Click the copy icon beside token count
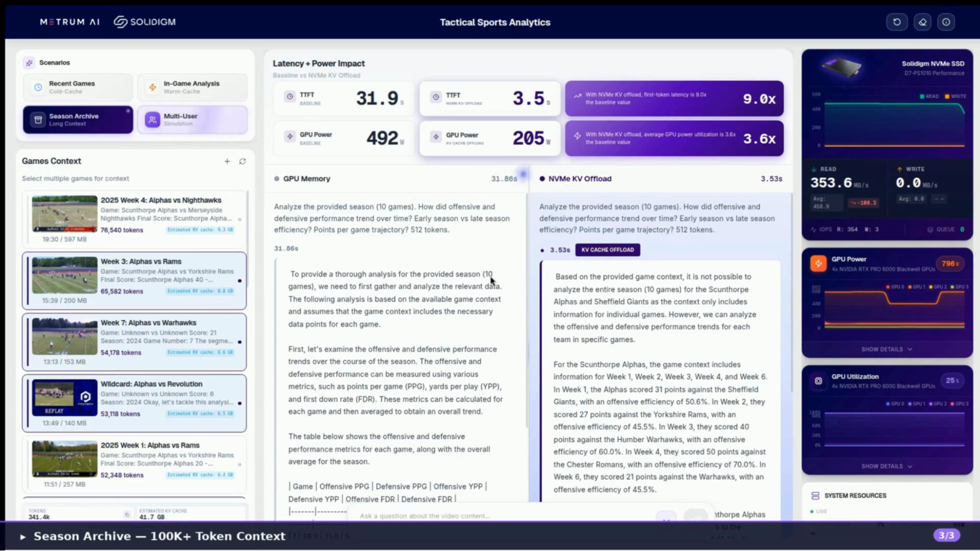980x551 pixels. point(127,514)
